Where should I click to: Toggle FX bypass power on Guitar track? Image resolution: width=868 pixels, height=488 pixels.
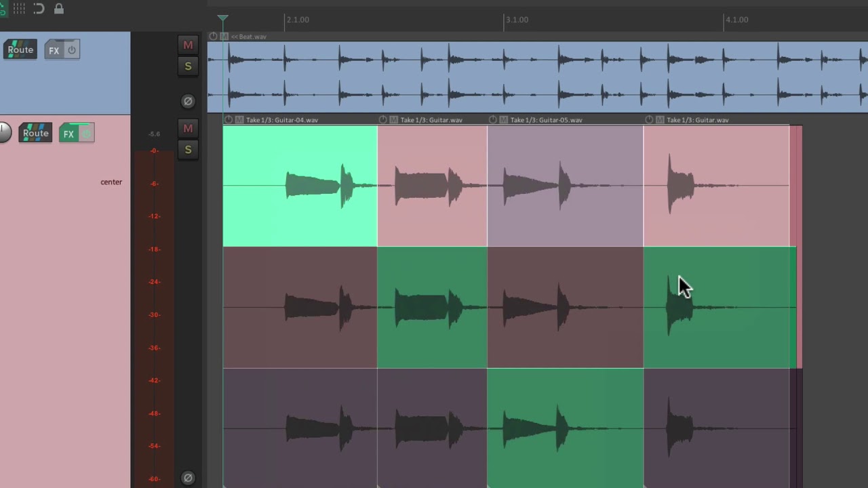click(86, 134)
